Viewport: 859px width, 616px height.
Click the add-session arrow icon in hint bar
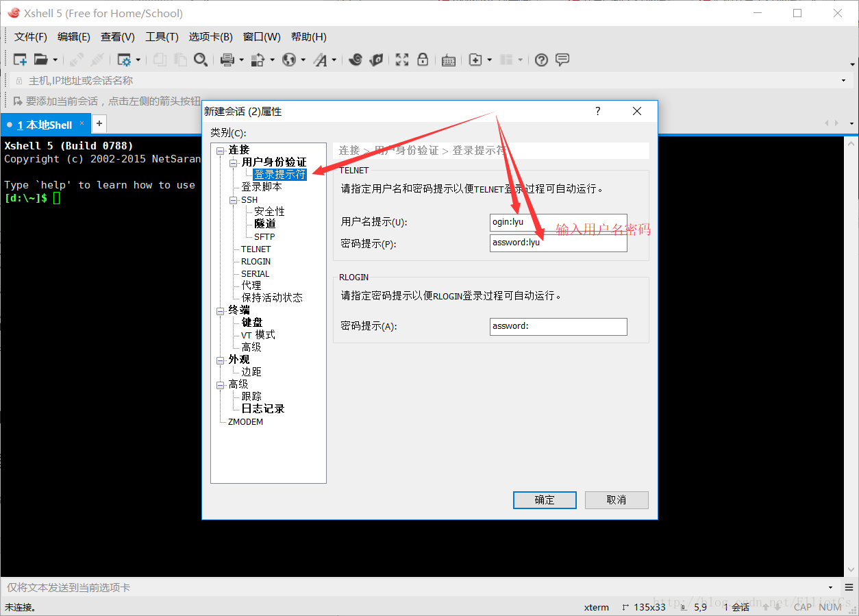coord(18,101)
